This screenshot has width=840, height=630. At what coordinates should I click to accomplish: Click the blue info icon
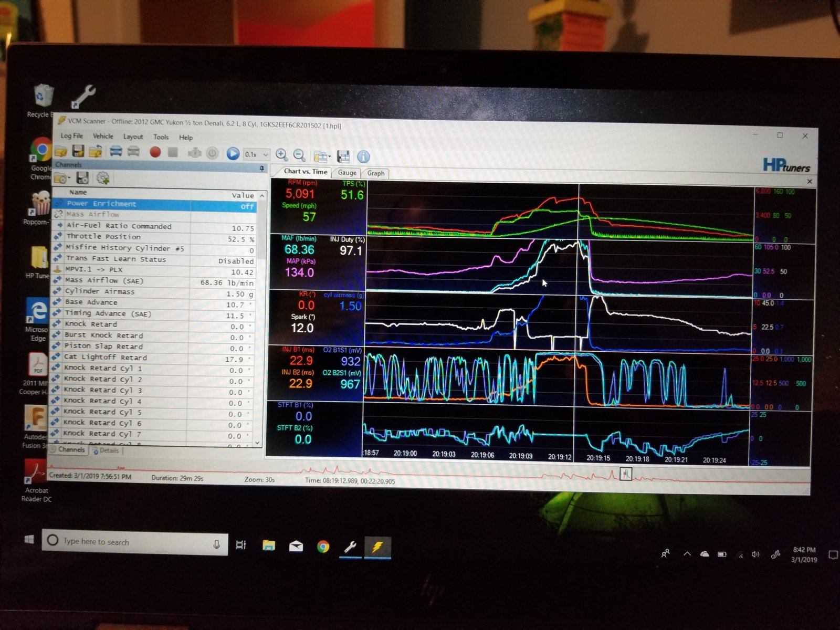coord(363,156)
